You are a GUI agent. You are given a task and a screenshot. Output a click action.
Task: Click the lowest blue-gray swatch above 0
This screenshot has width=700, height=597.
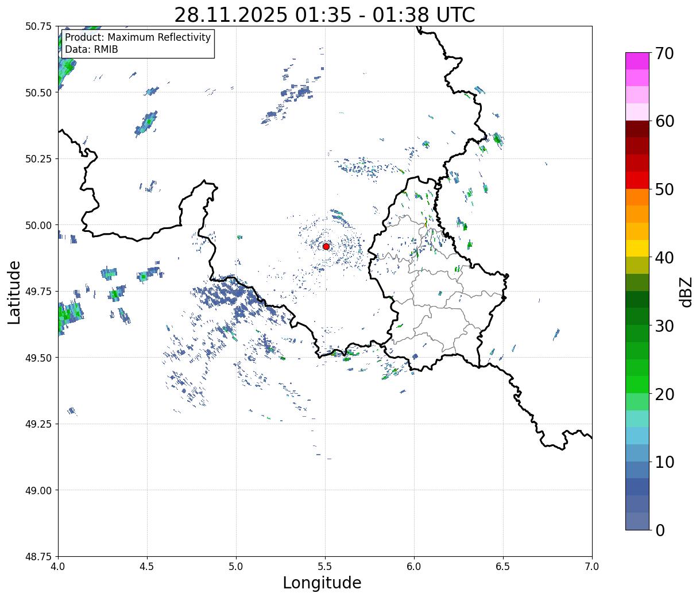pos(637,521)
